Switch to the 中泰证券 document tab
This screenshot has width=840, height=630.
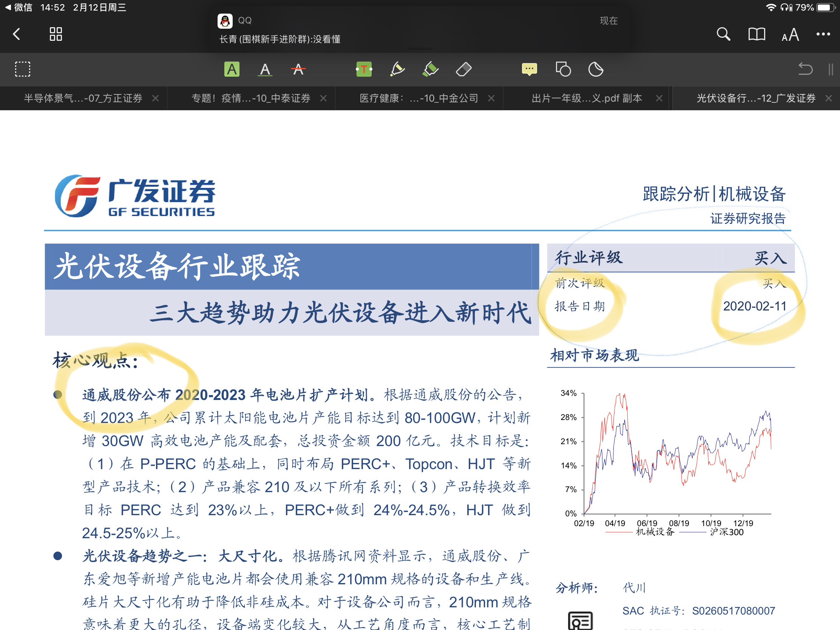pos(251,98)
